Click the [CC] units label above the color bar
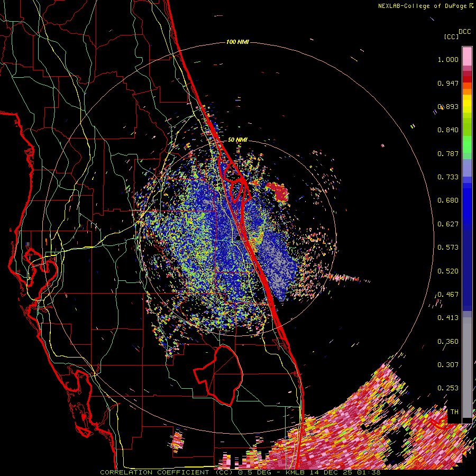The height and width of the screenshot is (476, 476). (451, 36)
